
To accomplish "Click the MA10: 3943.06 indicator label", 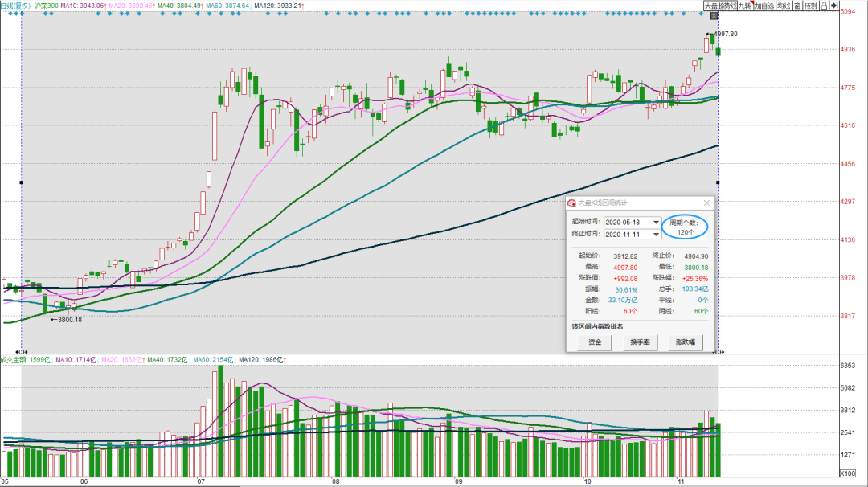I will click(x=83, y=6).
